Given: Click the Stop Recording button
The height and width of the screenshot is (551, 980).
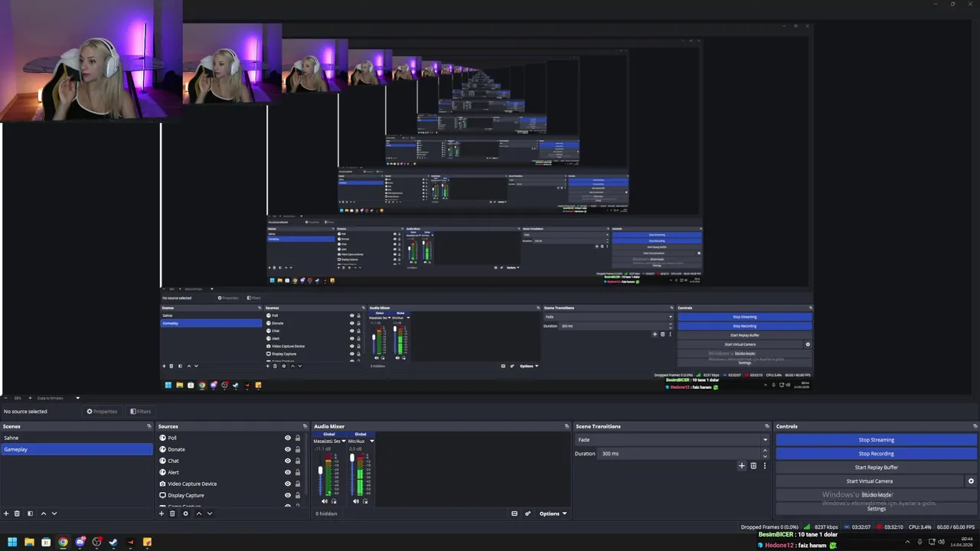Looking at the screenshot, I should tap(876, 454).
